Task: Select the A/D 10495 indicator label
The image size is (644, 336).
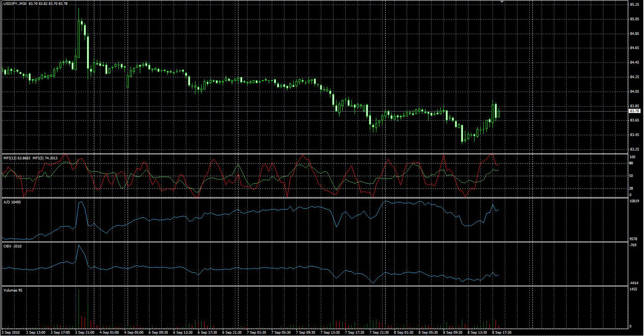Action: point(12,202)
